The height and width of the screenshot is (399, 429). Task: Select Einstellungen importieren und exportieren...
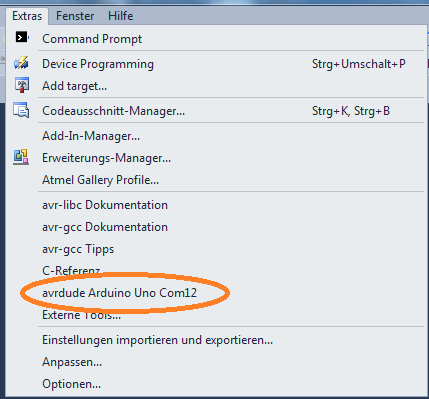pos(157,340)
